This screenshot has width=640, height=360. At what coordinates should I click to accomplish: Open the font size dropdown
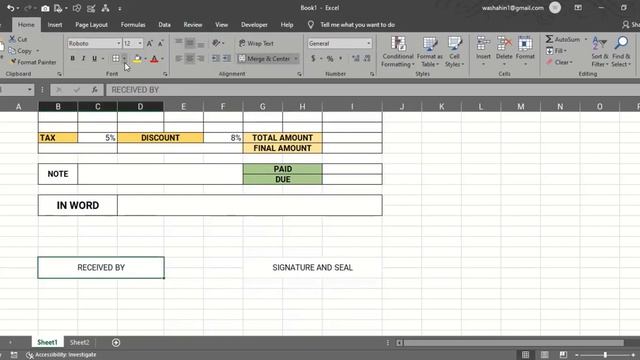(x=140, y=43)
